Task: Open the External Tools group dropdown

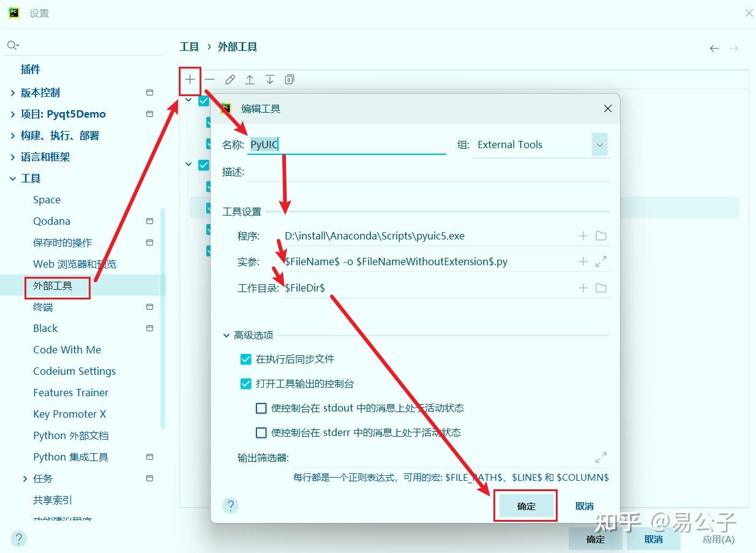Action: 600,145
